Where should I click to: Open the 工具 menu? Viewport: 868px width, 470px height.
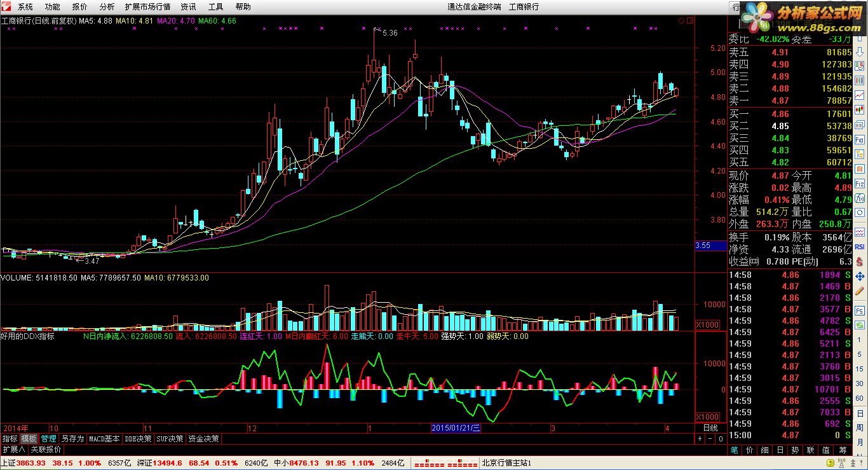coord(215,6)
